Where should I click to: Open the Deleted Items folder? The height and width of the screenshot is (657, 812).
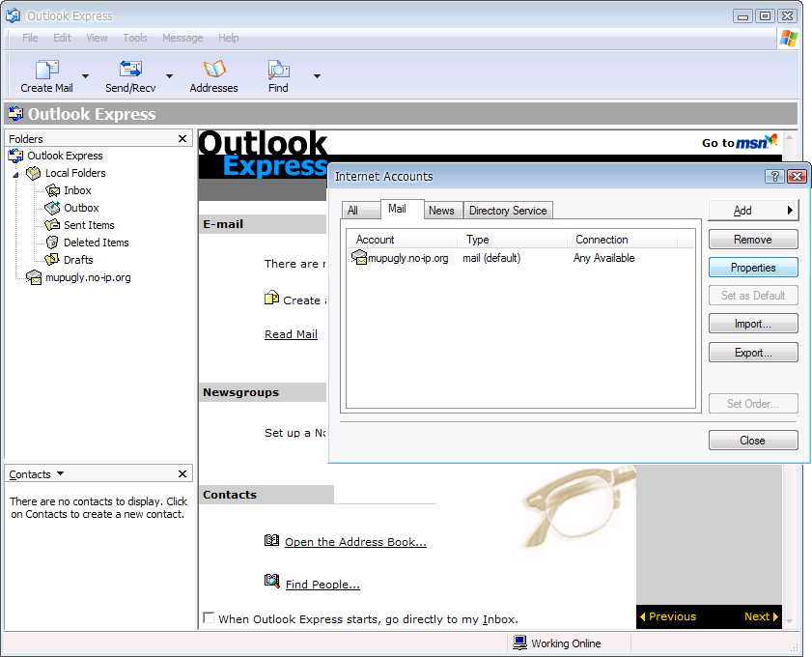96,243
